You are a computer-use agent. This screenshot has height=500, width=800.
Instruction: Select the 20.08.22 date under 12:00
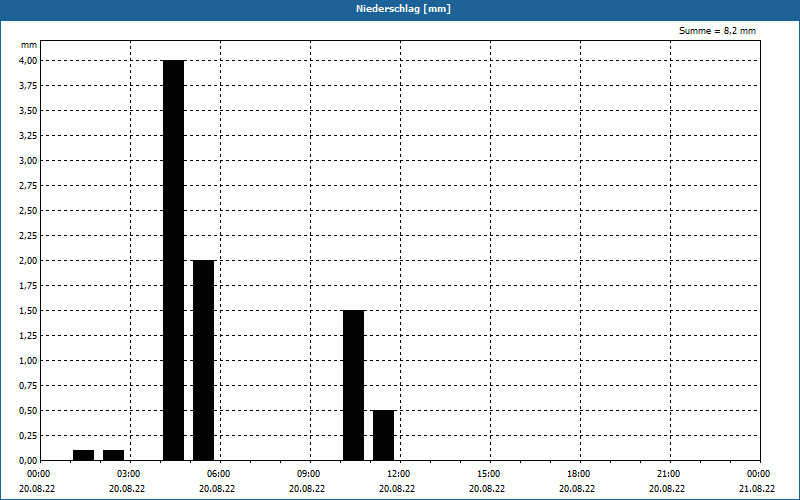397,488
